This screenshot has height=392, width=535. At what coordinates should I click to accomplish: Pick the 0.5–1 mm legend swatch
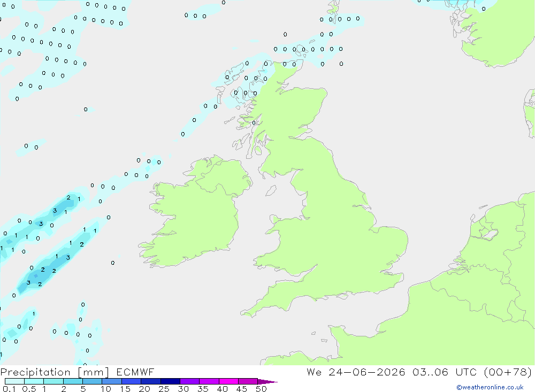point(34,381)
